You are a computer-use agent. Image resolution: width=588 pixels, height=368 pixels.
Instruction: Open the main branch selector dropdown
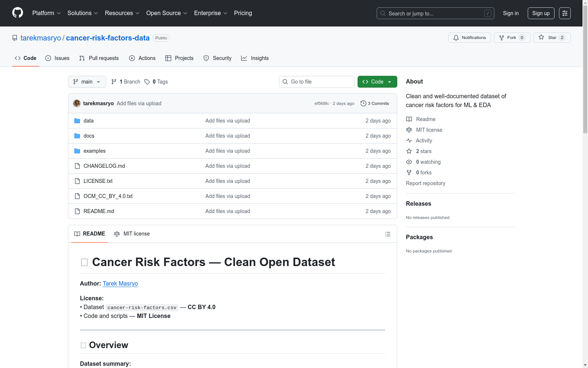[87, 82]
